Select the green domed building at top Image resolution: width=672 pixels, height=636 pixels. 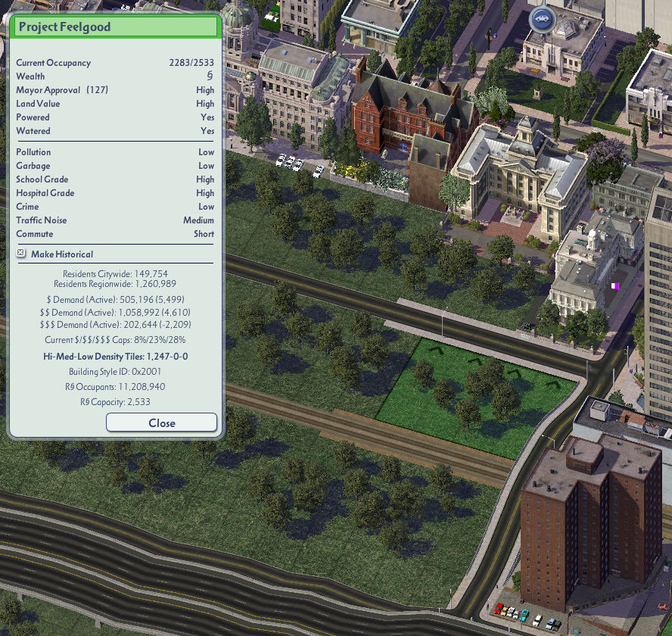point(237,14)
